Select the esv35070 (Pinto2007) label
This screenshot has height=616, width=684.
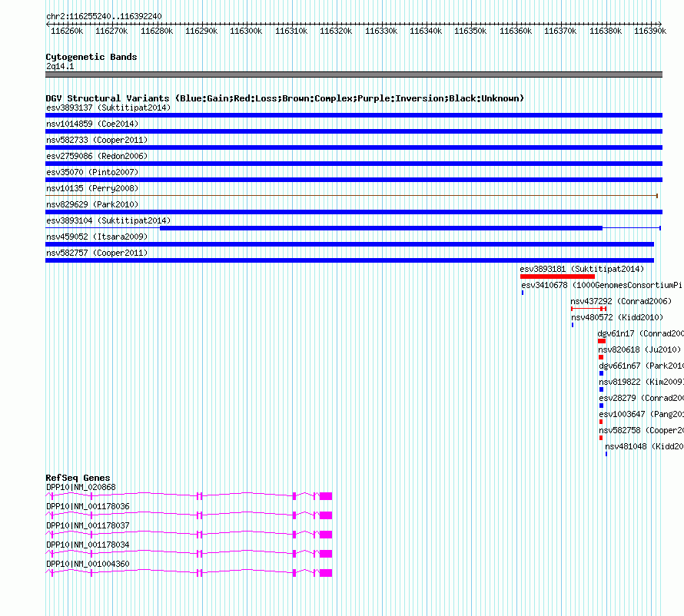pyautogui.click(x=92, y=172)
